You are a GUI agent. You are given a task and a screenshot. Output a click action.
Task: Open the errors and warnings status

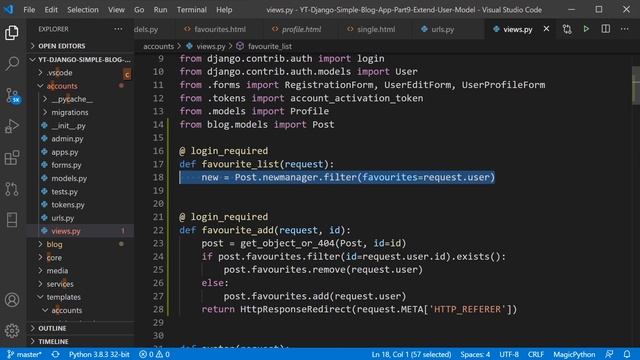pos(154,354)
